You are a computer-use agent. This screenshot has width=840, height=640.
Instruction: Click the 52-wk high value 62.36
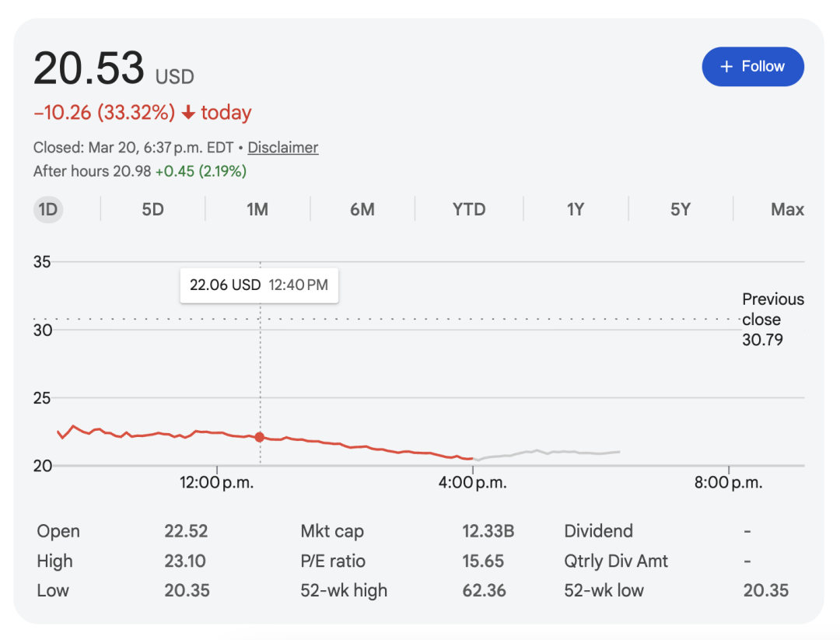click(x=484, y=590)
